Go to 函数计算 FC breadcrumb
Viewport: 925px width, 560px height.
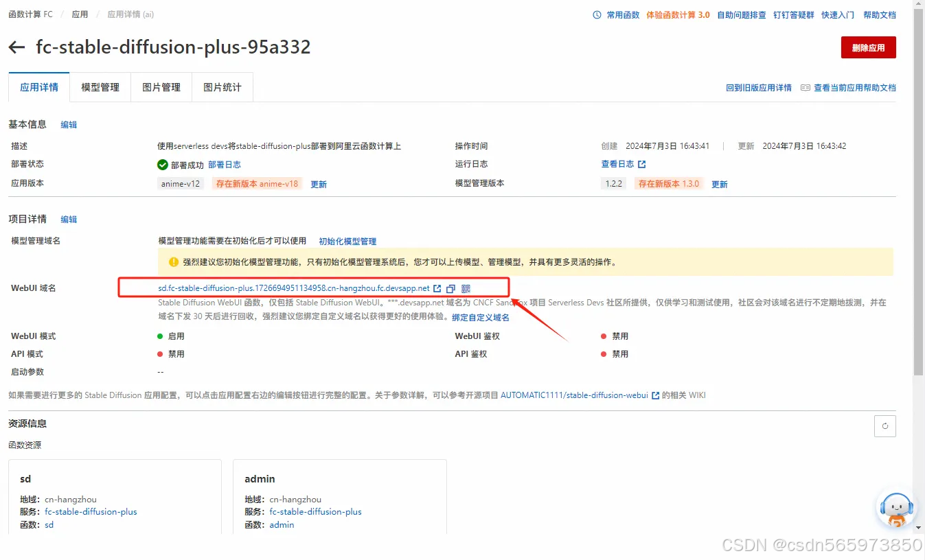(x=30, y=14)
